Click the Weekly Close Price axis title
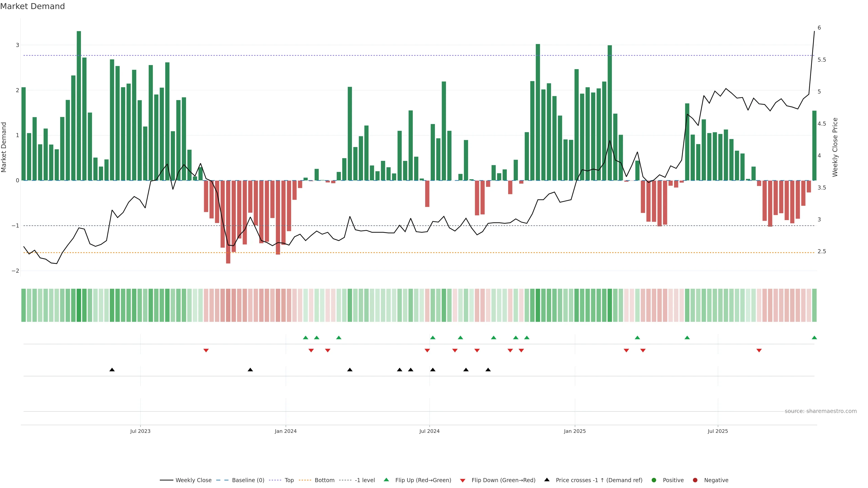Image resolution: width=868 pixels, height=488 pixels. click(x=835, y=147)
